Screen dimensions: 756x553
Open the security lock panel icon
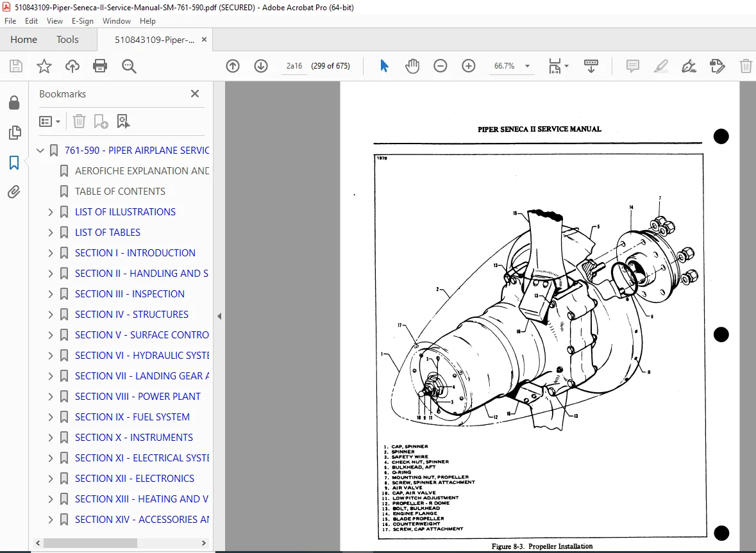(14, 103)
